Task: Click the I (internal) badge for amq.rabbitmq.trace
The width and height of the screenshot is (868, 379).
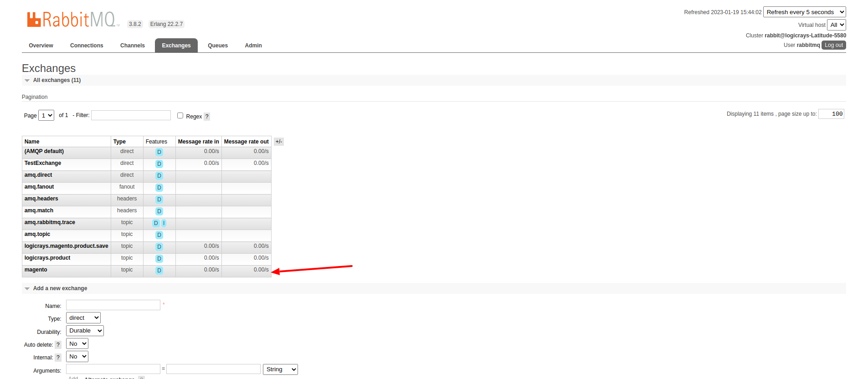Action: click(164, 223)
